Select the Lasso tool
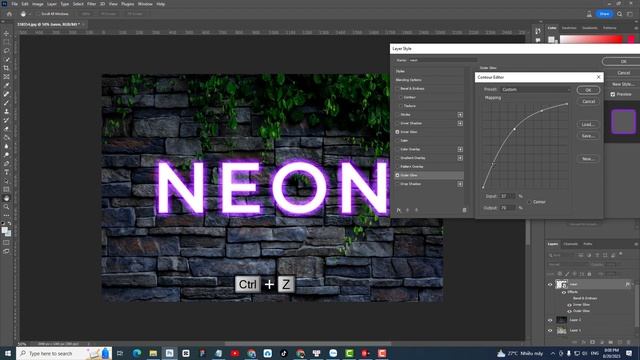Image resolution: width=640 pixels, height=360 pixels. tap(6, 51)
